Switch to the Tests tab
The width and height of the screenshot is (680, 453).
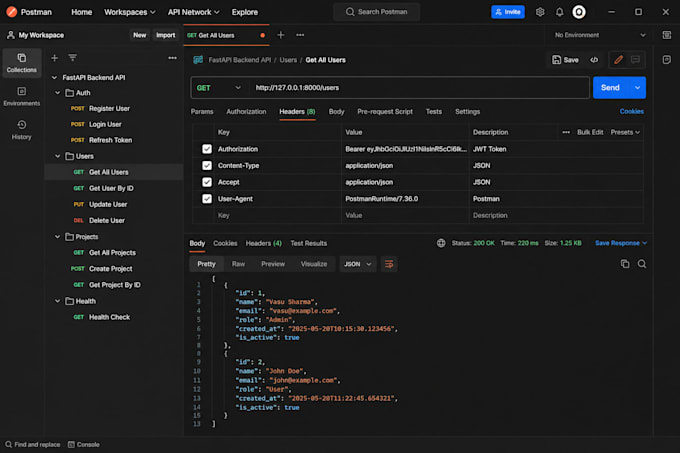[x=434, y=112]
